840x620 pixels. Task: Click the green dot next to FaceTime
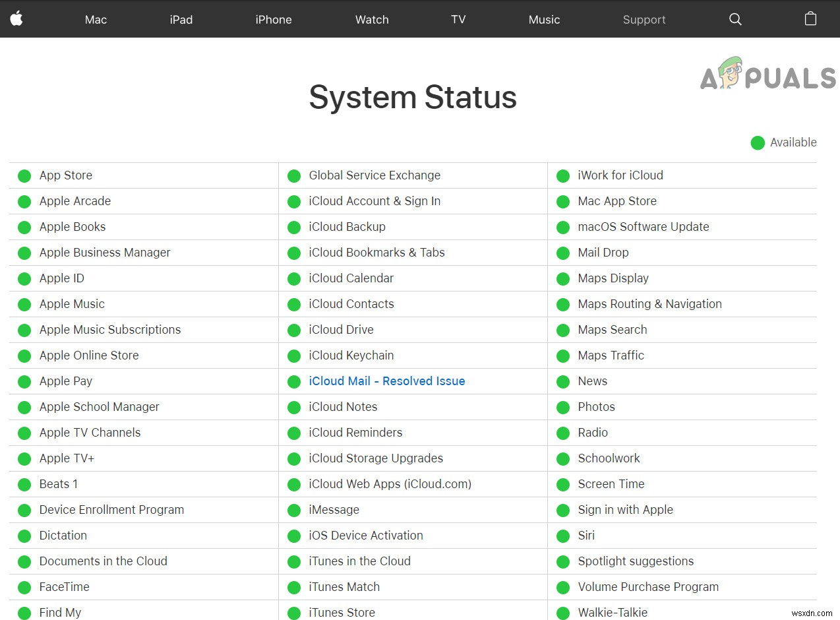pos(24,588)
